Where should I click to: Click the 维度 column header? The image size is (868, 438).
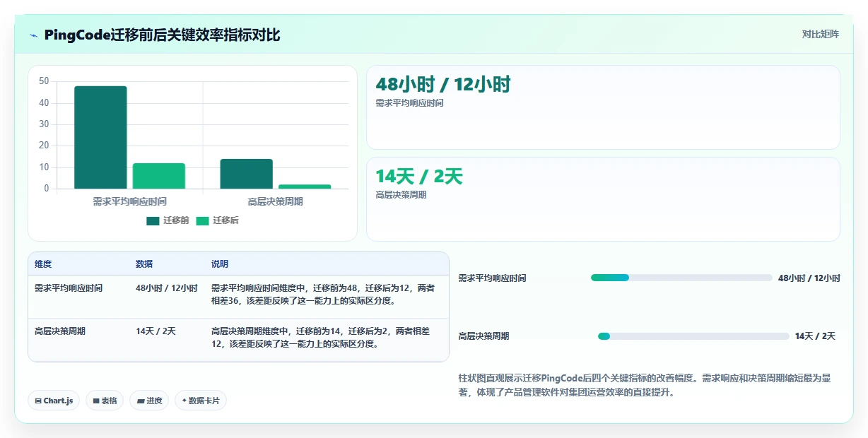(x=43, y=264)
